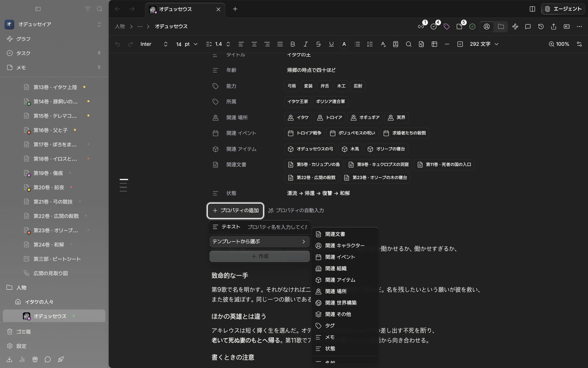Click the プロパティ名 input field
588x368 pixels.
click(x=277, y=227)
